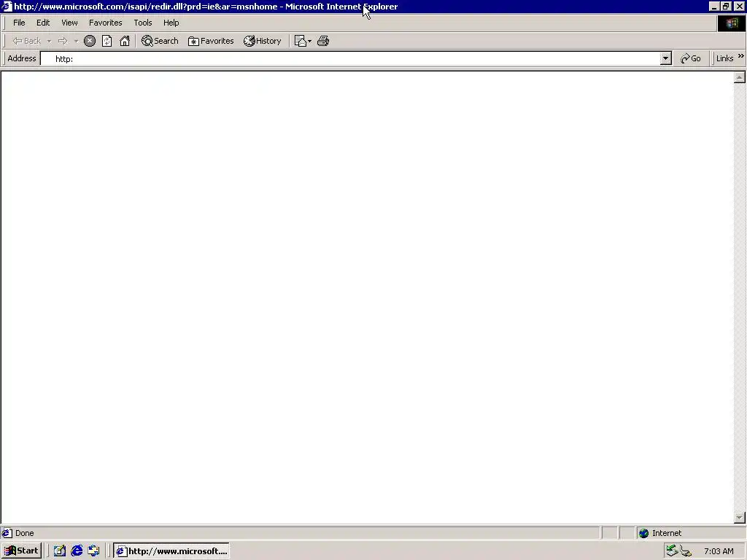Screen dimensions: 747x560
Task: Click the Windows logo throbber icon
Action: click(x=732, y=23)
